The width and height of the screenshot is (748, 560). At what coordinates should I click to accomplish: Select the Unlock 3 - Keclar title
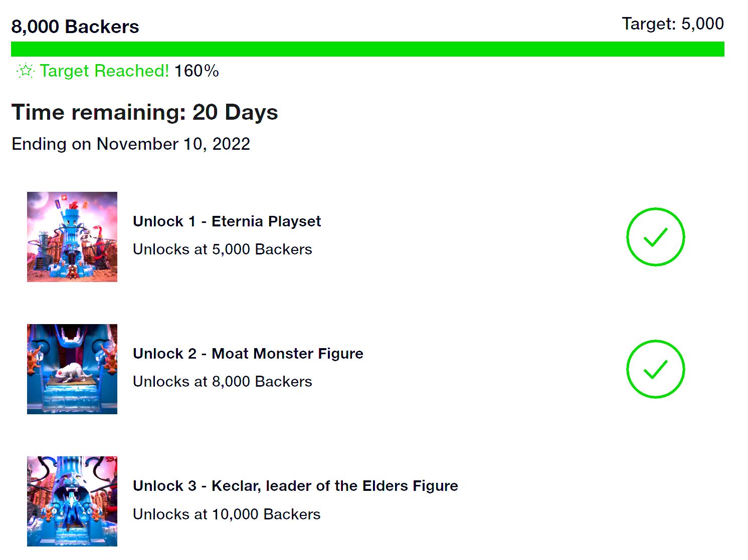[x=295, y=486]
